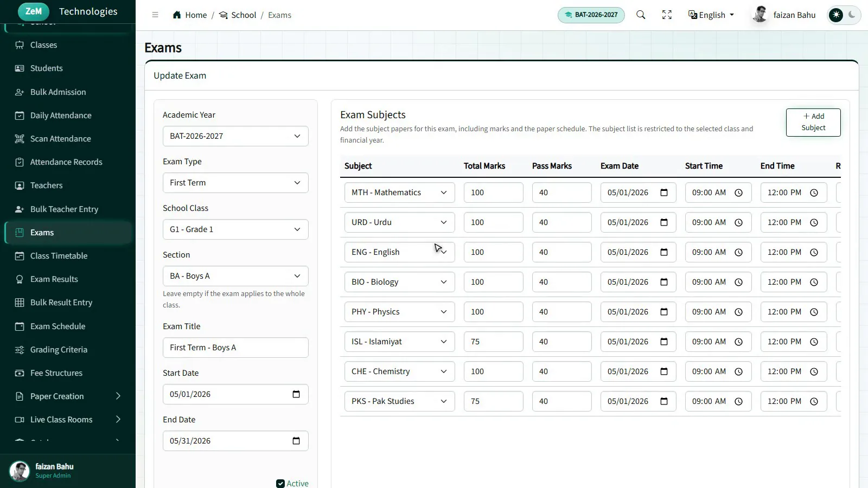Click the BAT-2026-2027 session badge
868x488 pixels.
[x=591, y=15]
